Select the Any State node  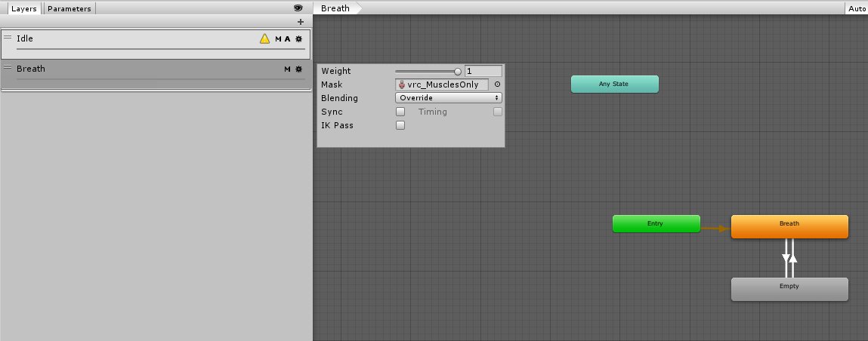(614, 84)
